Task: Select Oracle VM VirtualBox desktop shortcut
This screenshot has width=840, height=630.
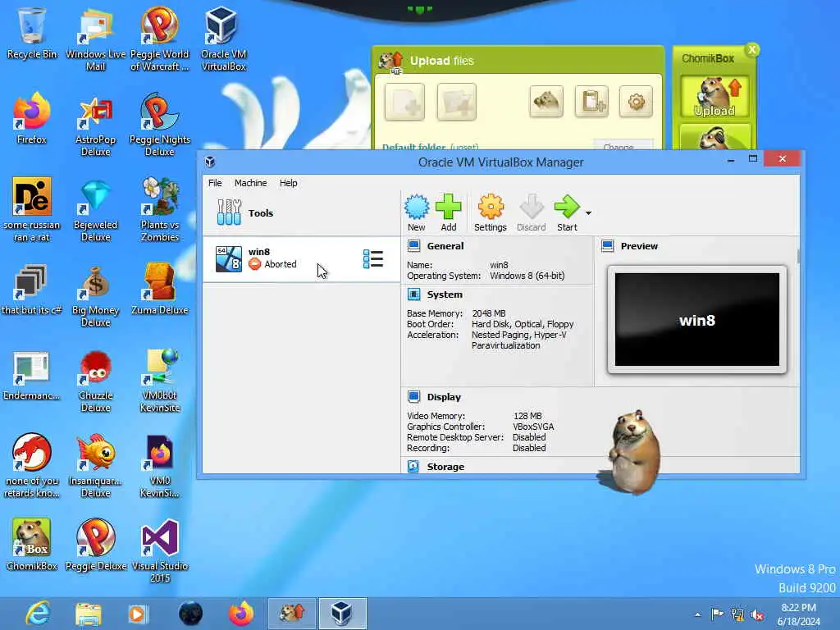Action: (223, 39)
